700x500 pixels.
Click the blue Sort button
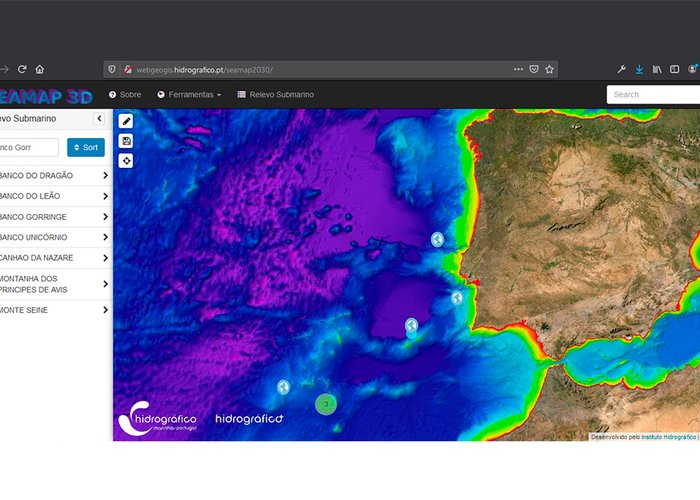click(86, 147)
